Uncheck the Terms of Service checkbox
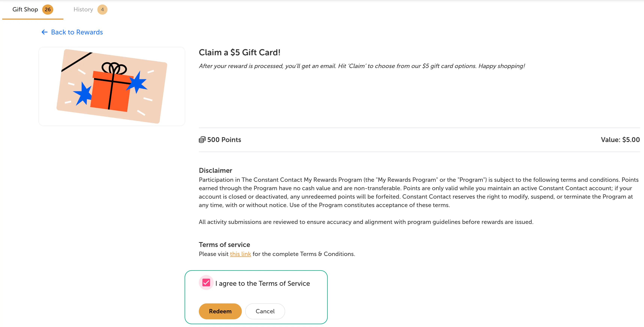The width and height of the screenshot is (644, 327). (x=206, y=283)
